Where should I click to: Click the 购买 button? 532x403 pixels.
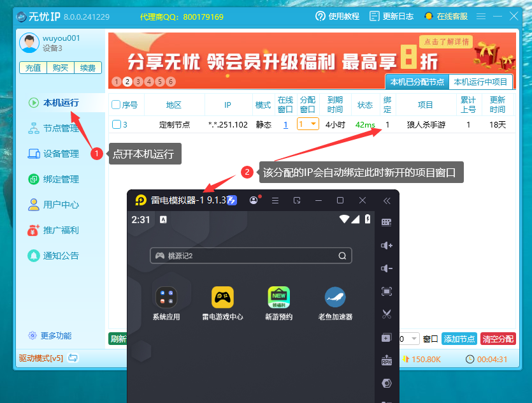tap(61, 68)
